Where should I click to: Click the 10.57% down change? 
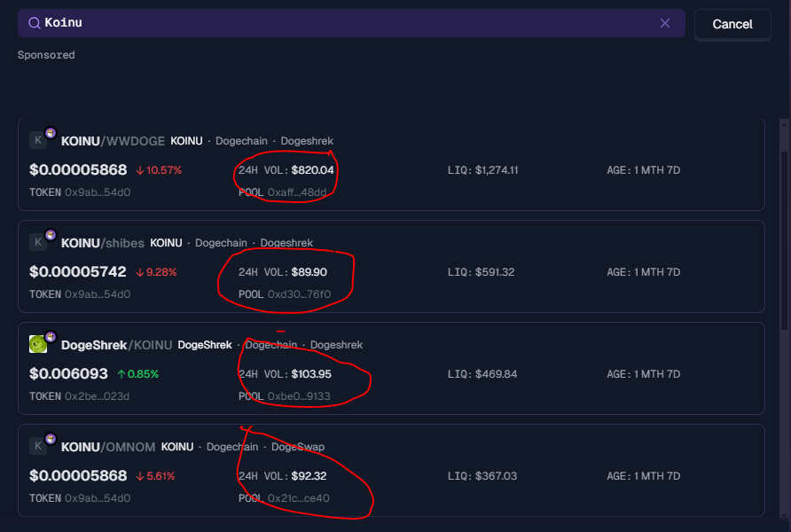[159, 170]
